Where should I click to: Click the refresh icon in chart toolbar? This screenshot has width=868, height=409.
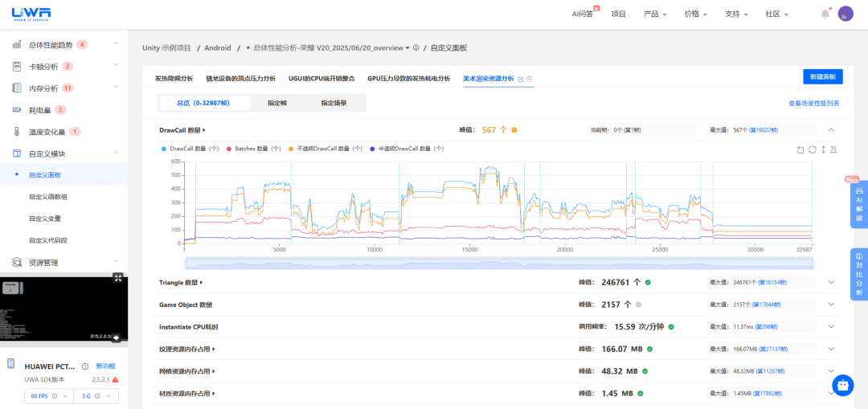pyautogui.click(x=812, y=149)
